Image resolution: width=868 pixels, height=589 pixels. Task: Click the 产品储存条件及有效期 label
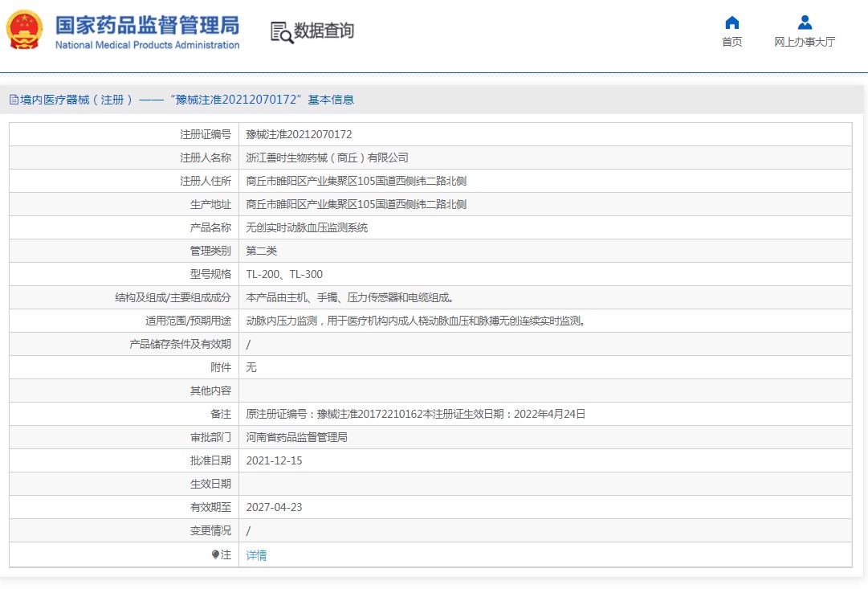pos(180,344)
